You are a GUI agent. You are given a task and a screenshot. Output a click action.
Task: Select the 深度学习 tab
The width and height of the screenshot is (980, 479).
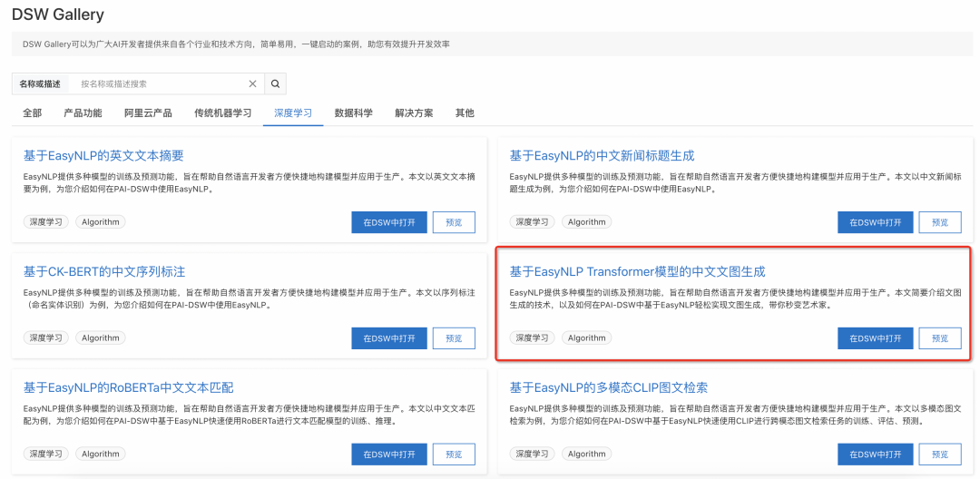(x=293, y=113)
